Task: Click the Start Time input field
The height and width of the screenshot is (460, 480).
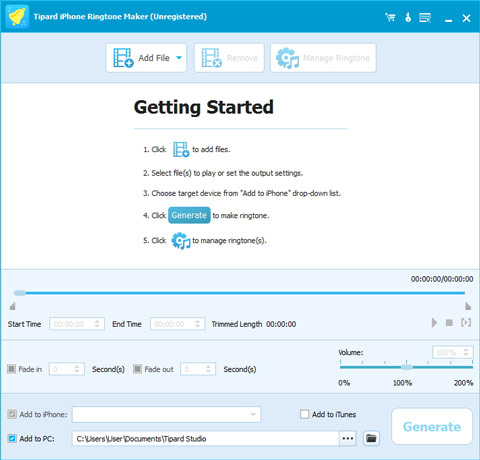Action: tap(77, 324)
